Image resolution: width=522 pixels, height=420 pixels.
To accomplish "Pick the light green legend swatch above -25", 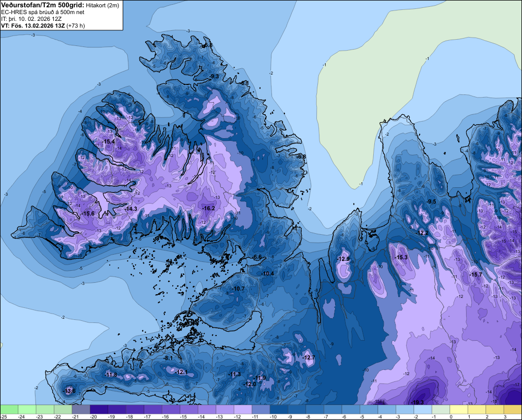I will tap(9, 409).
